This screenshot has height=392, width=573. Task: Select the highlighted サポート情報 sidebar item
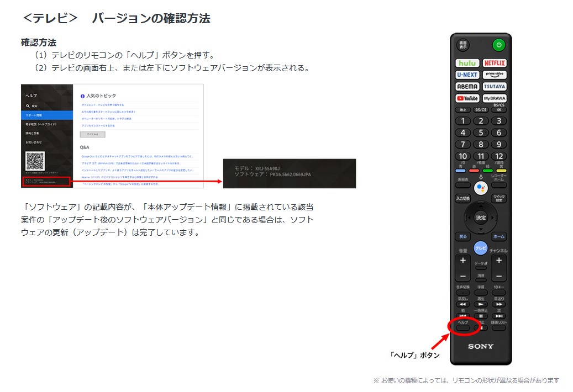point(47,115)
